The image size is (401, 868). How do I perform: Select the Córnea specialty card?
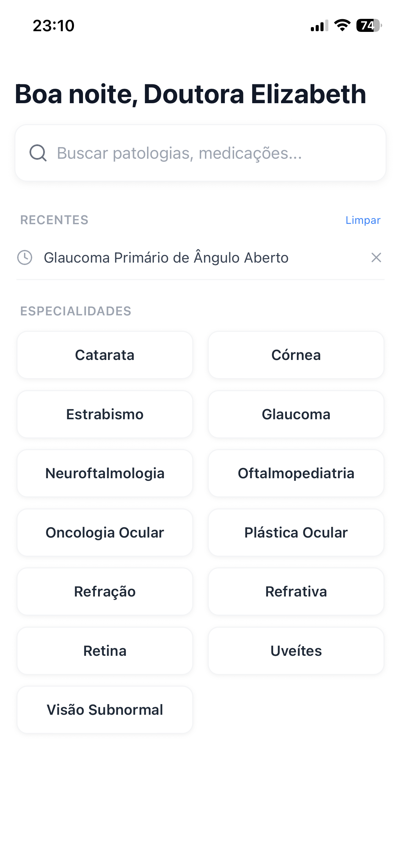(x=296, y=355)
